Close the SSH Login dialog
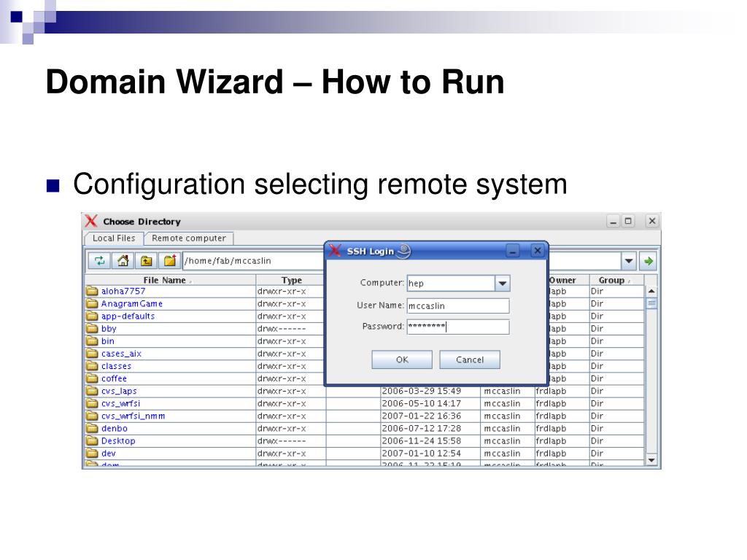 tap(538, 251)
